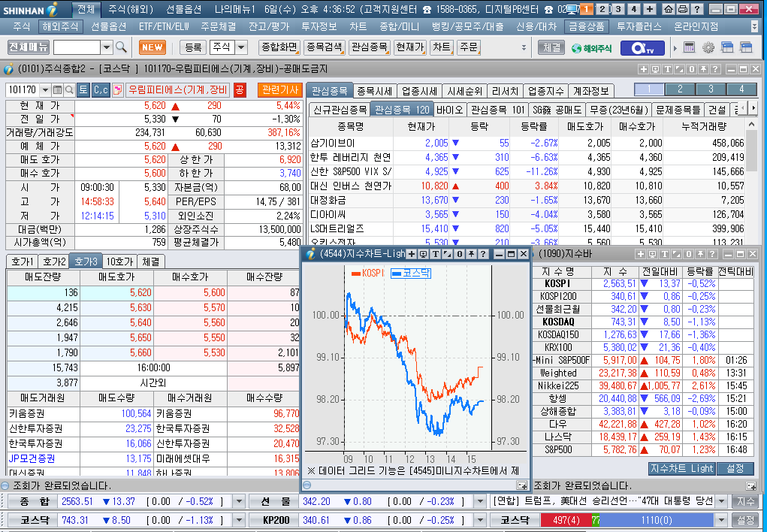Click the 삼기이브이 row in watchlist

527,143
